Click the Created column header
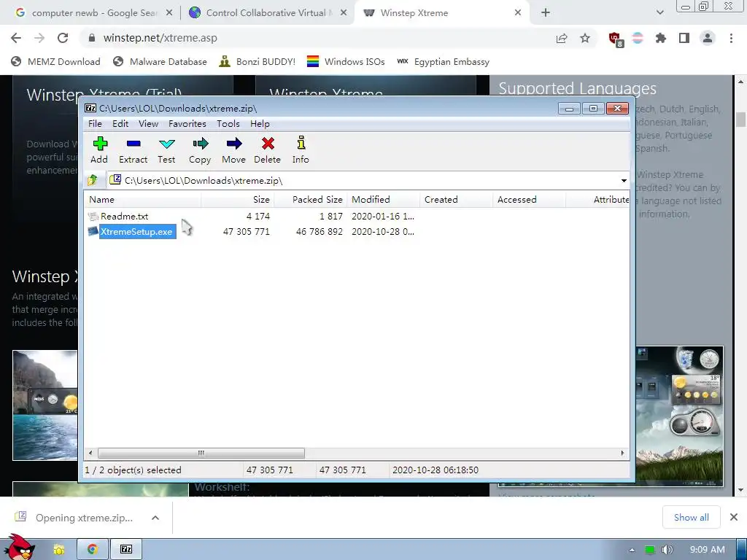 (x=457, y=200)
